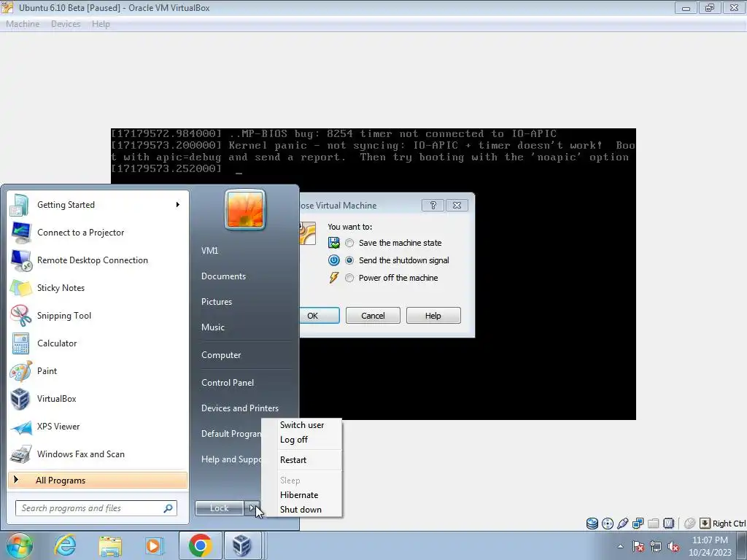Click the optical disc status icon

coord(608,524)
